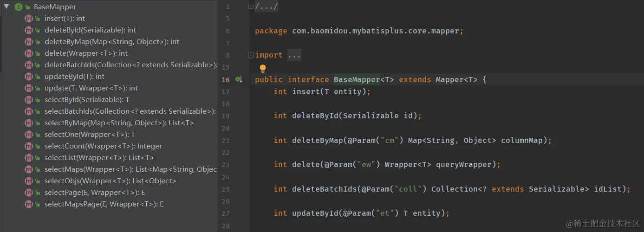The width and height of the screenshot is (644, 232).
Task: Click method icon next to selectList
Action: point(29,158)
